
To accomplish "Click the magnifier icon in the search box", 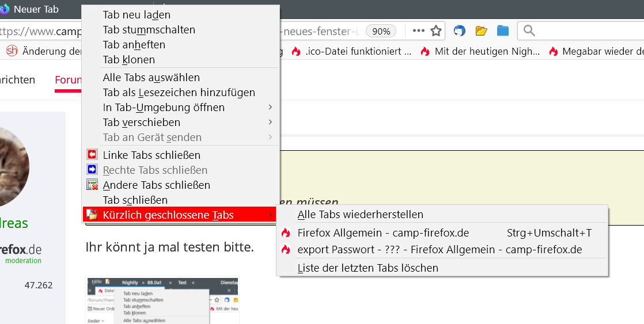I will [529, 31].
